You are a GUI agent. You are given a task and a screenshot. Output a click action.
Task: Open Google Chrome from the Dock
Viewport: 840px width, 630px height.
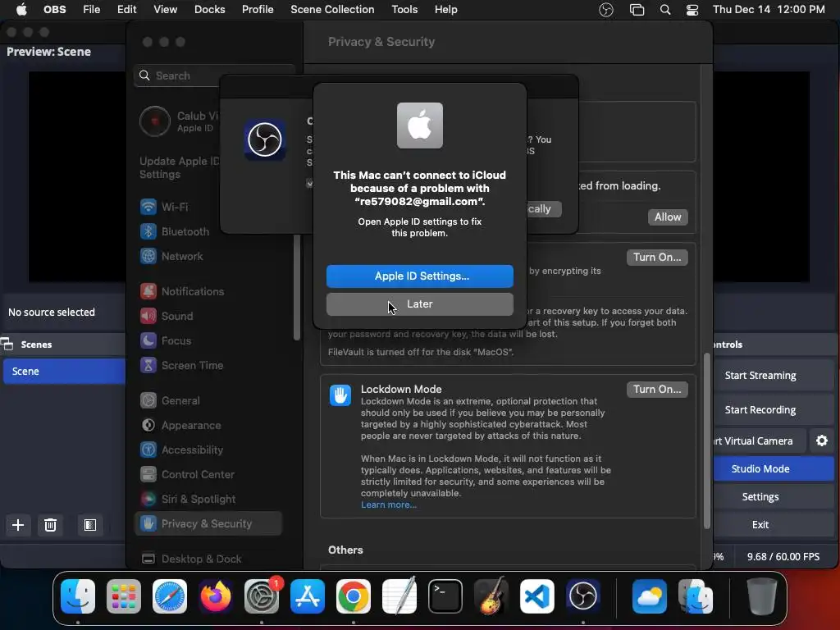click(353, 596)
